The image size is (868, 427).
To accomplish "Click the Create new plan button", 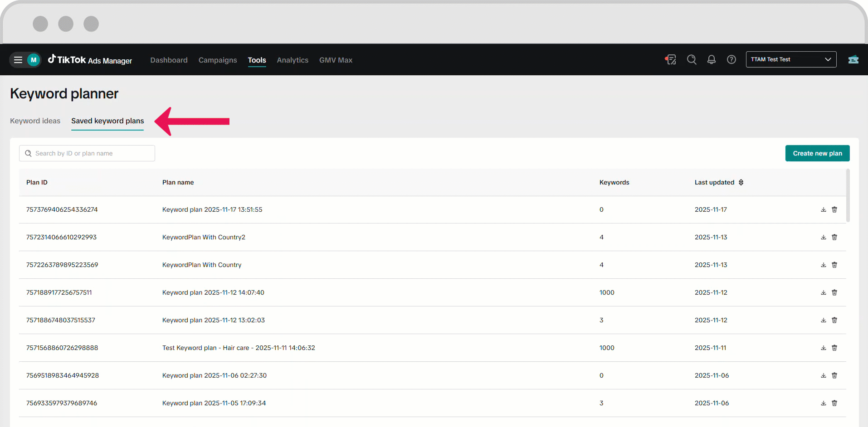I will (817, 153).
